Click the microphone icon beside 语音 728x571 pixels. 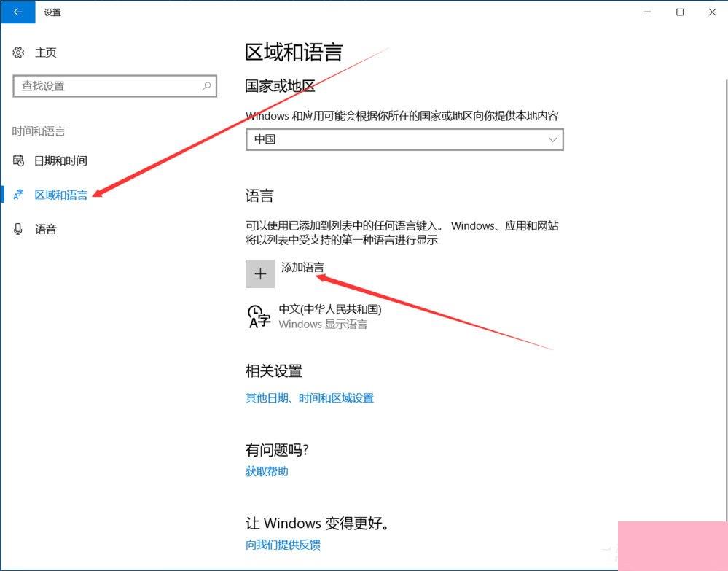pos(18,228)
